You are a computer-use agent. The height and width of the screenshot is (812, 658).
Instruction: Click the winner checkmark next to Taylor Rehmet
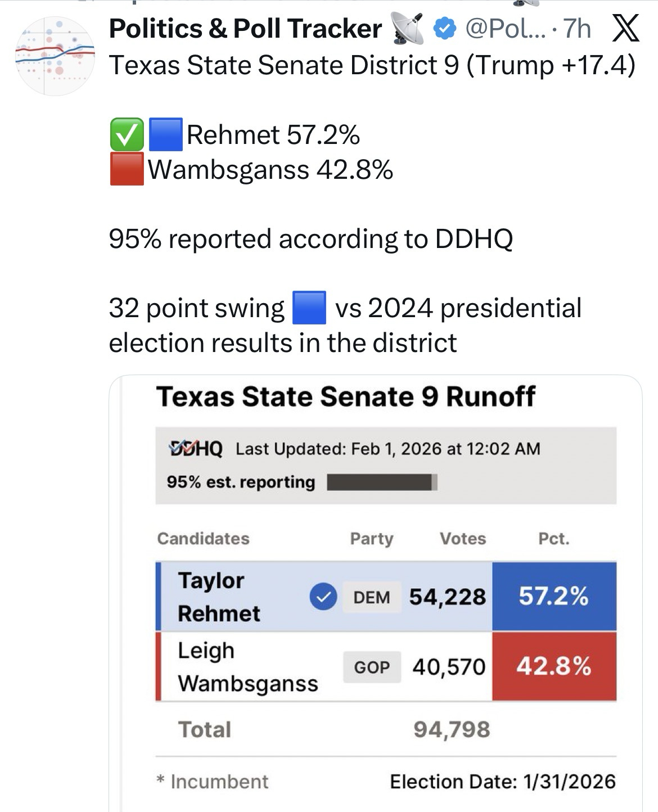tap(323, 597)
